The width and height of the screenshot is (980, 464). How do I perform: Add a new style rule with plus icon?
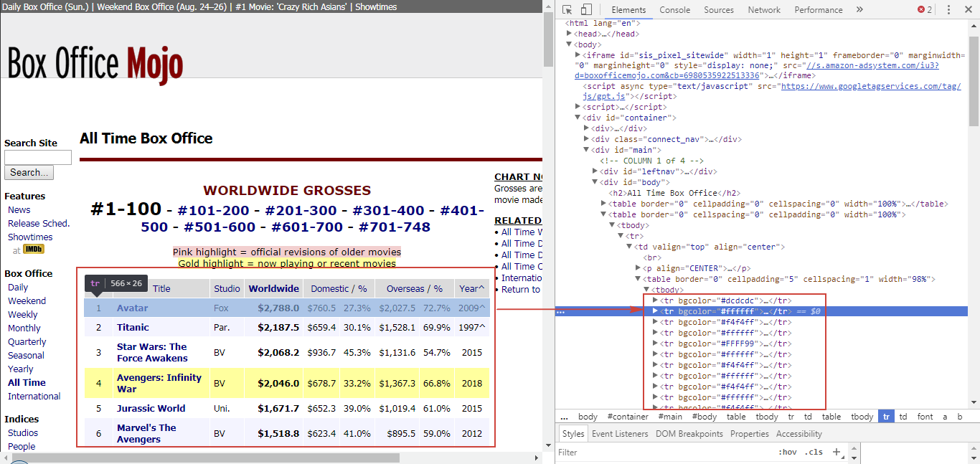click(836, 453)
